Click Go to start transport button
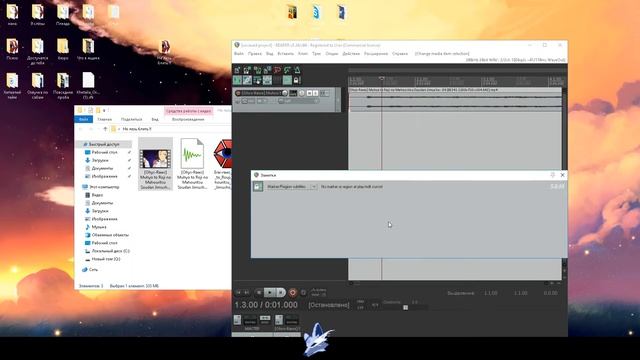 239,293
